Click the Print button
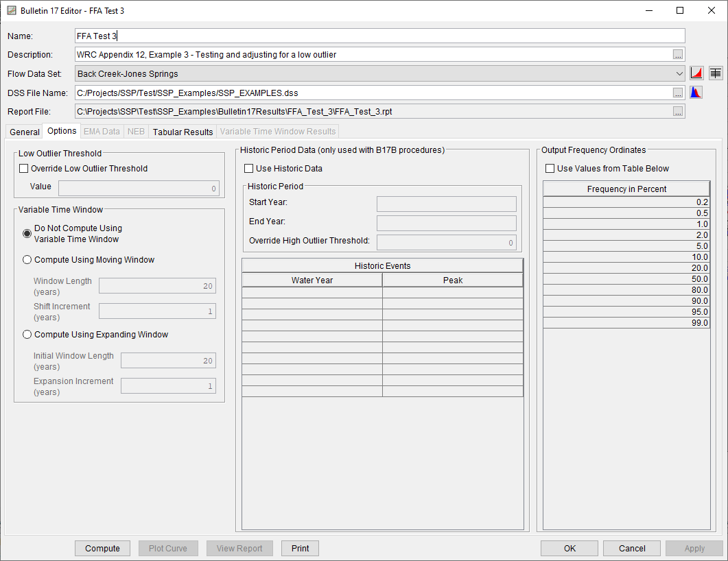Screen dimensions: 728x561 pos(301,549)
